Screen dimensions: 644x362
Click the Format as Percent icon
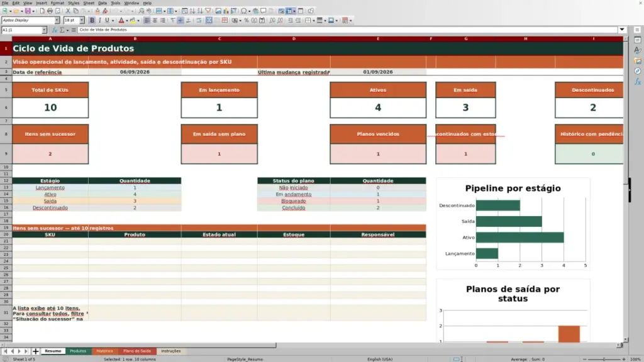pos(247,20)
